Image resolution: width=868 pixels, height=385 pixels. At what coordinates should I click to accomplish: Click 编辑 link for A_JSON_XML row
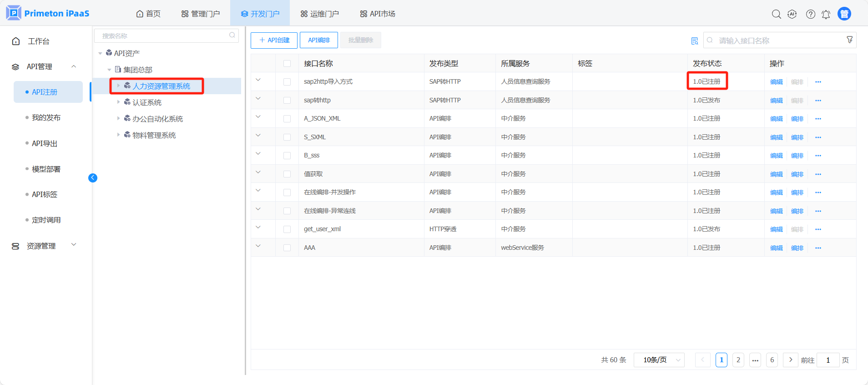(x=776, y=119)
